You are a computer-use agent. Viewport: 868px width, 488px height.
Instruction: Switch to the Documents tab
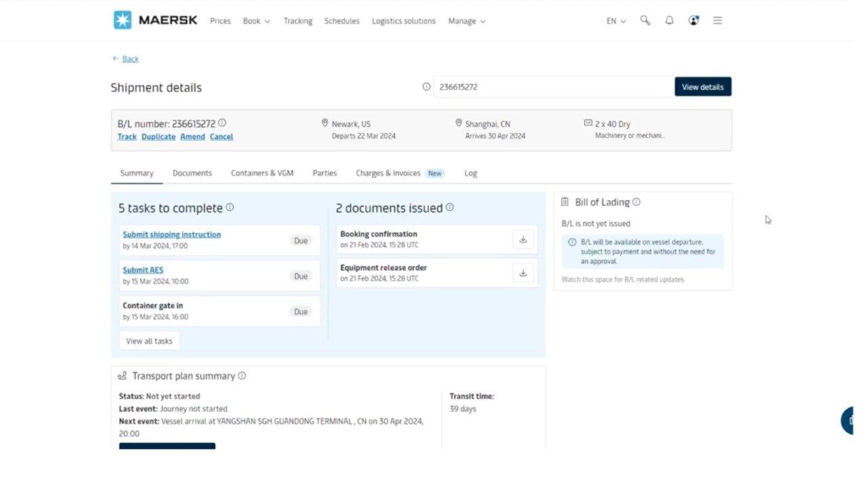coord(192,173)
